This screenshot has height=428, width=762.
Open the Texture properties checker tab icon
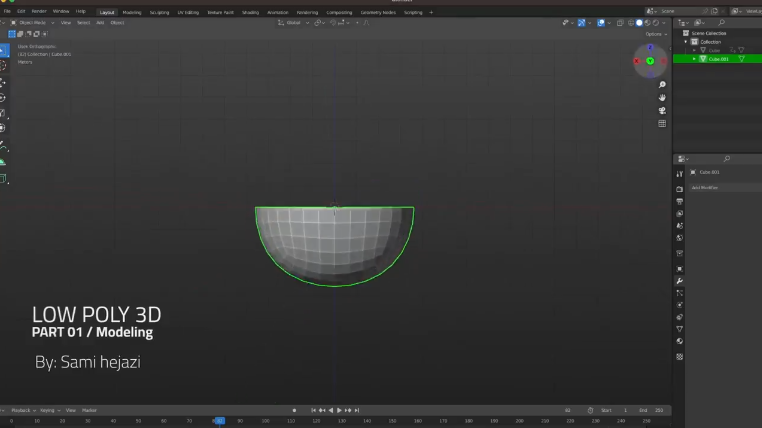click(679, 357)
